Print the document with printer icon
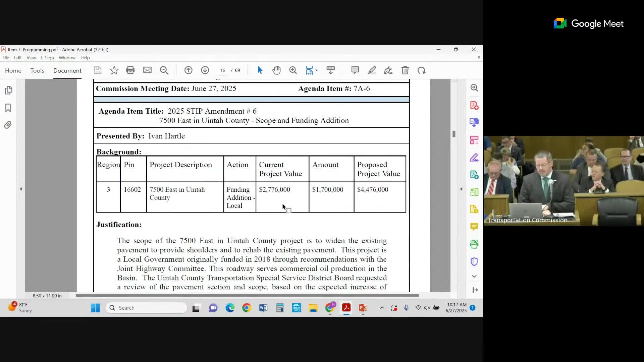Viewport: 644px width, 362px height. pyautogui.click(x=130, y=70)
